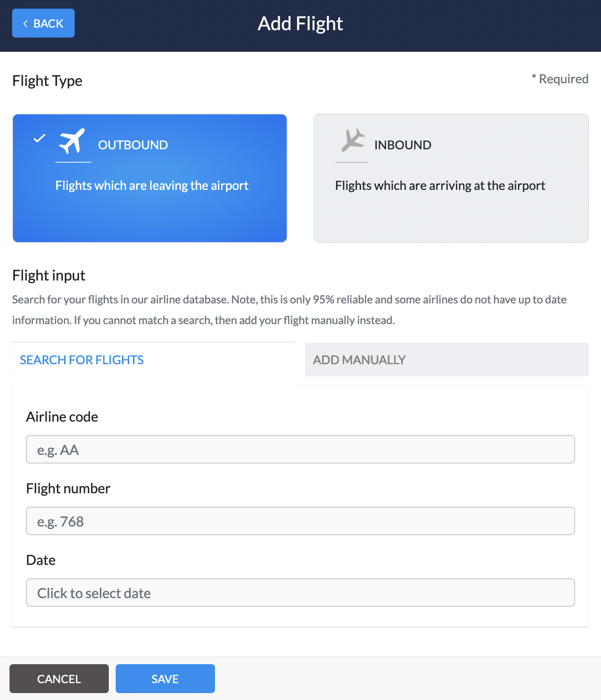Save the flight
601x700 pixels.
[165, 678]
